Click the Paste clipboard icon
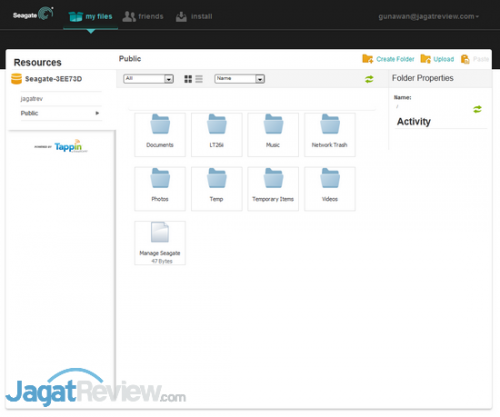 pyautogui.click(x=465, y=59)
